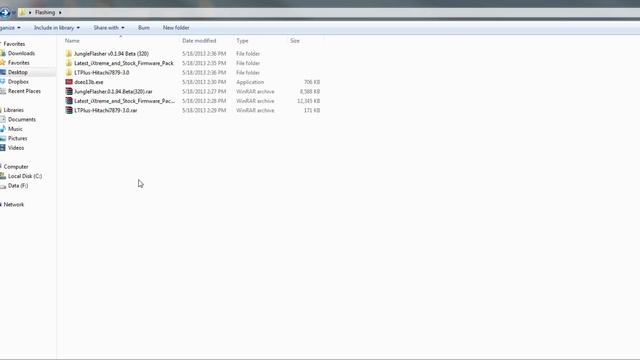
Task: Select the Downloads label in Favorites
Action: (x=21, y=53)
